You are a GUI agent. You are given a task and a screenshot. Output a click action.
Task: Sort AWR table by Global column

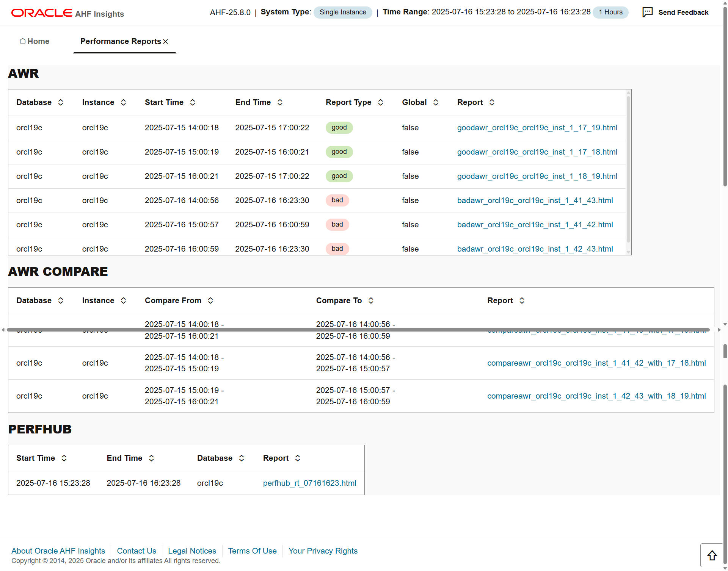(x=436, y=102)
